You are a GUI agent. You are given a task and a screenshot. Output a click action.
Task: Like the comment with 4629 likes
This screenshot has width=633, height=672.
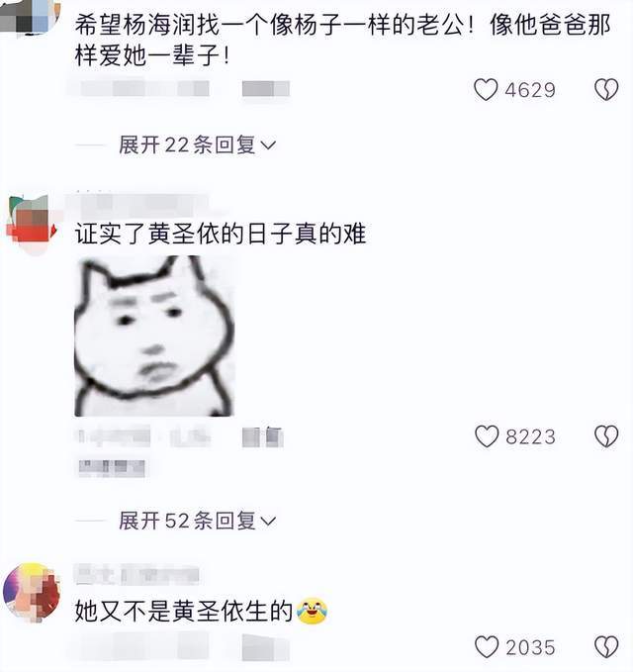(486, 90)
